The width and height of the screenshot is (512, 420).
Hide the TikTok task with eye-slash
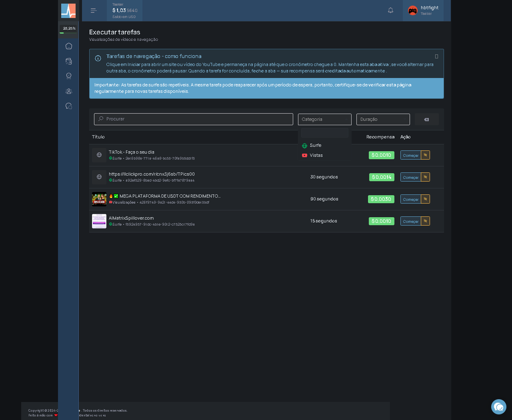[x=425, y=155]
